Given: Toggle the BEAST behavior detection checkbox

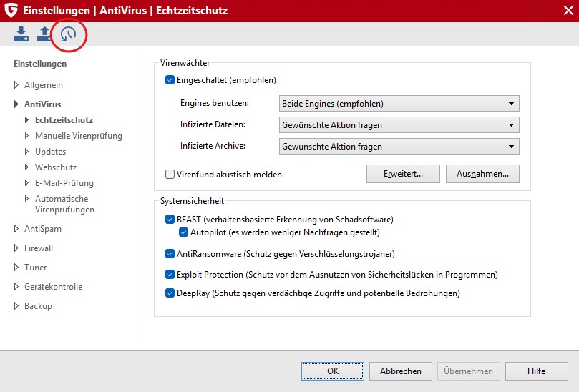Looking at the screenshot, I should 170,220.
